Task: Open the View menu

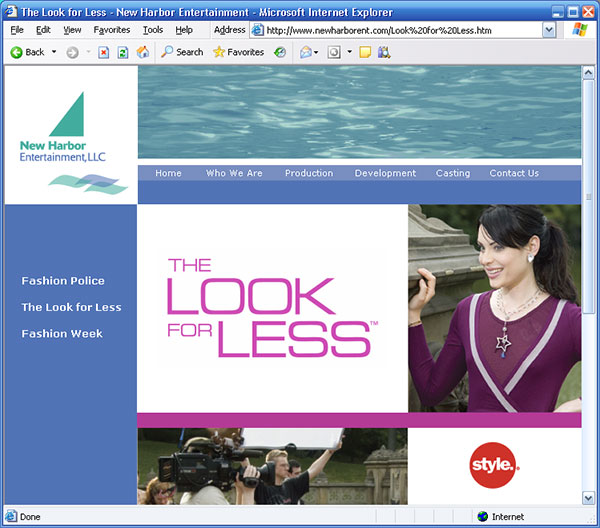Action: [x=72, y=30]
